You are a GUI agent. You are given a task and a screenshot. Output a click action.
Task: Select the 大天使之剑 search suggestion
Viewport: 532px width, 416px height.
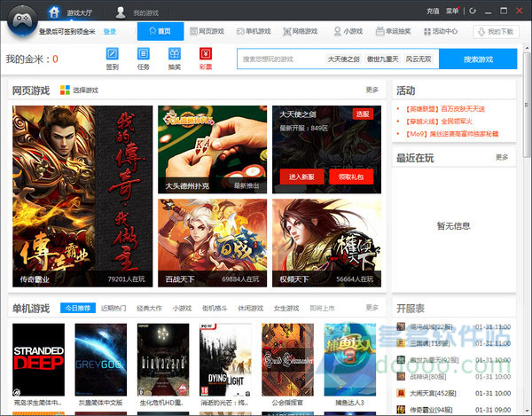(x=343, y=59)
